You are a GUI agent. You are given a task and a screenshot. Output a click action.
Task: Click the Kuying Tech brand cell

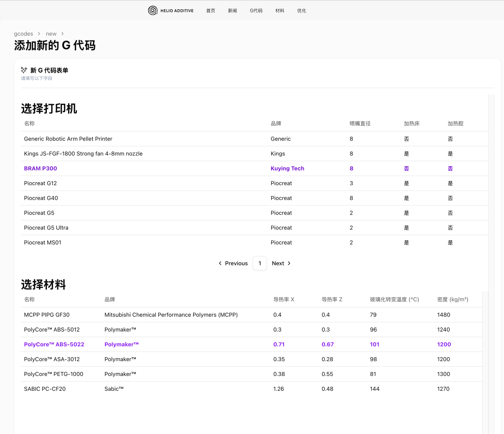pos(287,169)
